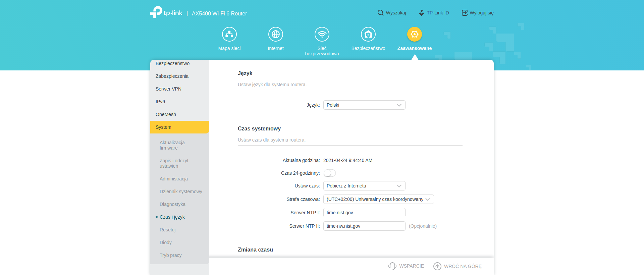Expand the Język dropdown showing Polski
This screenshot has width=644, height=275.
pyautogui.click(x=364, y=105)
